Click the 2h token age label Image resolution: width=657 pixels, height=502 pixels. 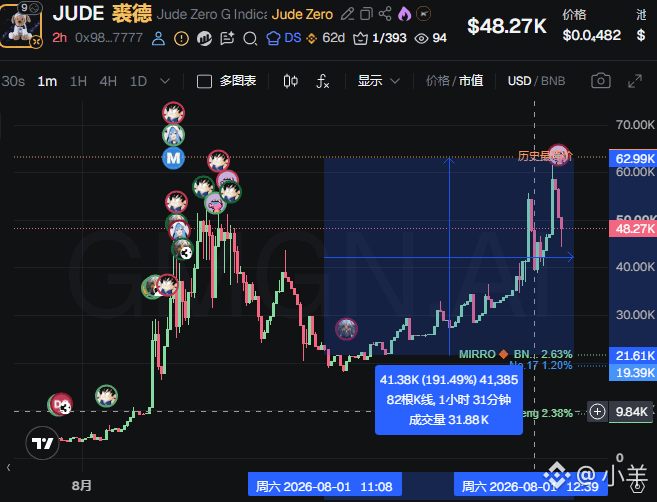click(59, 38)
